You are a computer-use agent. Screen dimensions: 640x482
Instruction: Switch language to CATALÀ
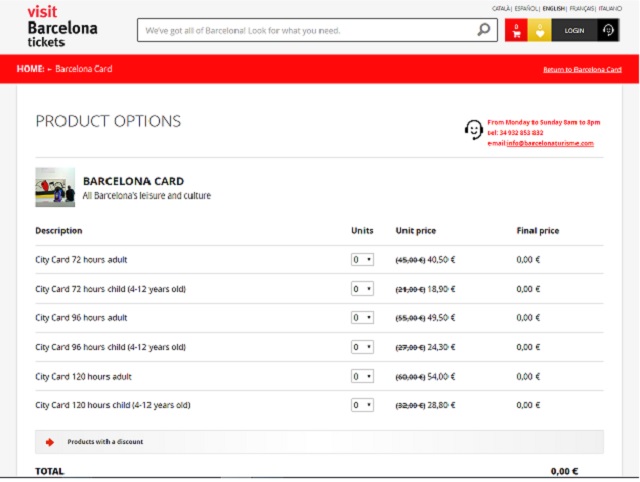(501, 9)
